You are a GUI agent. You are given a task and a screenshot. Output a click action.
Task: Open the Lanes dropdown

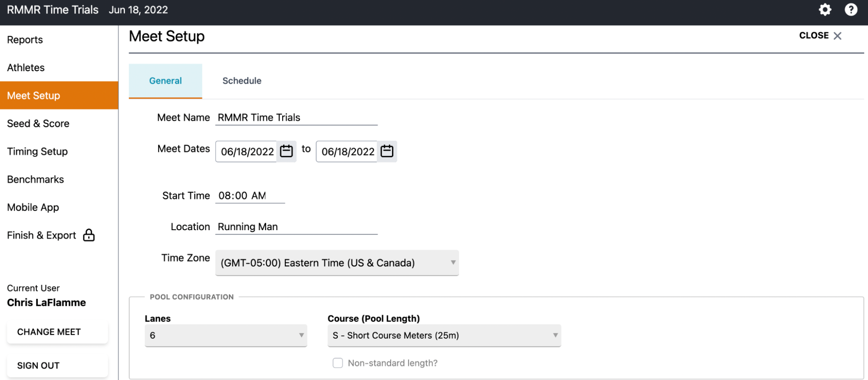coord(225,335)
